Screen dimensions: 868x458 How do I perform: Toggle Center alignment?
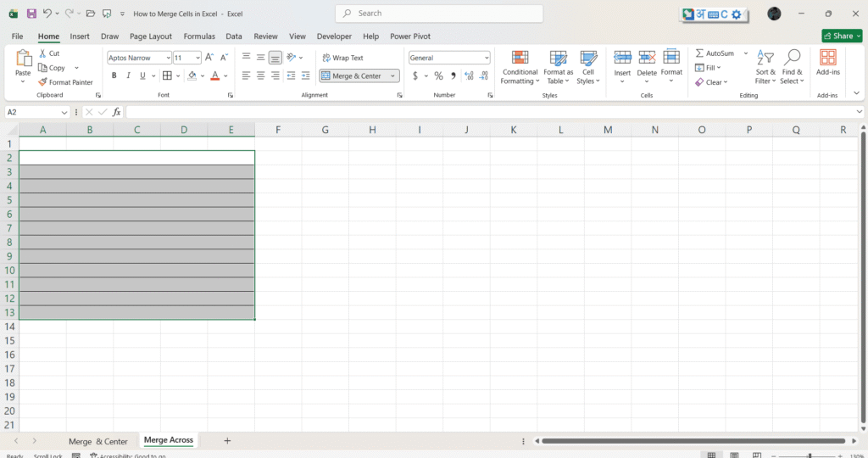tap(261, 75)
